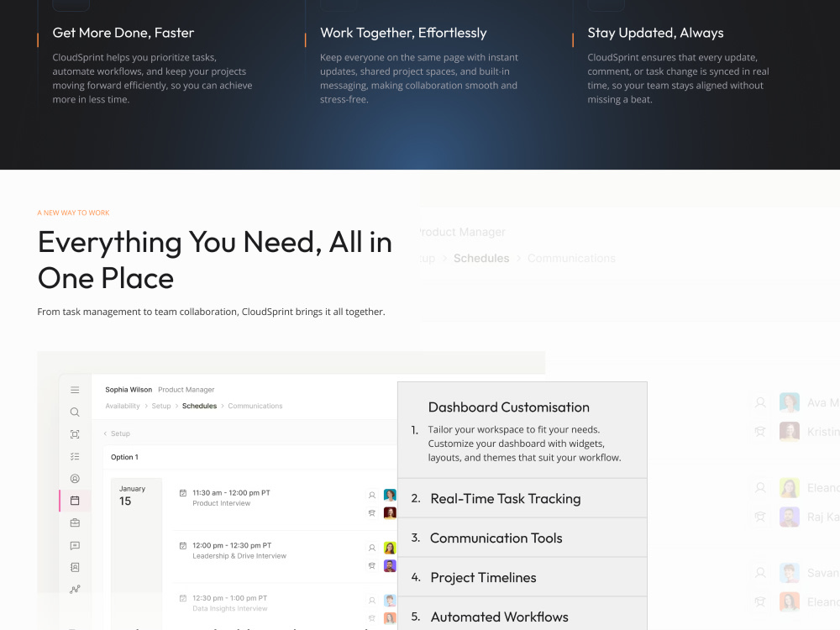Select the January 15 date card

pyautogui.click(x=136, y=554)
